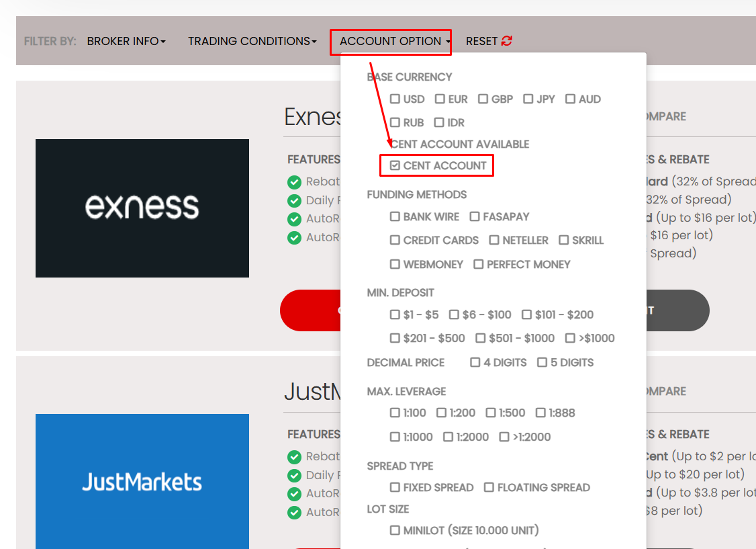Choose >1:2000 max leverage
The image size is (756, 549).
point(504,437)
